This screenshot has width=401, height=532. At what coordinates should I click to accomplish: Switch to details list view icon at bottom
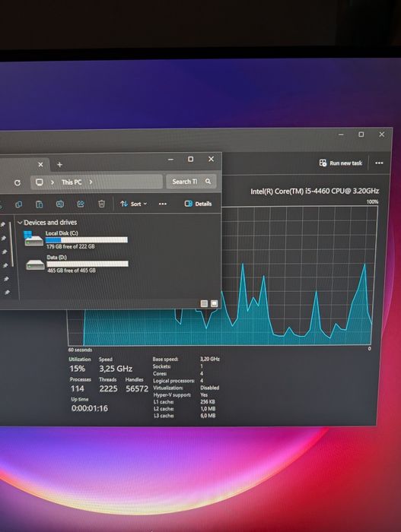[204, 303]
